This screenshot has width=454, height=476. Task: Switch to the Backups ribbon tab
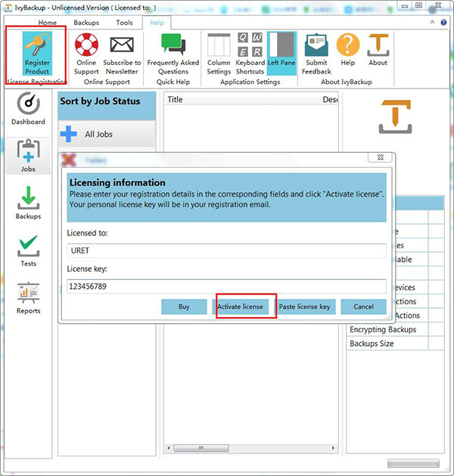click(x=86, y=23)
